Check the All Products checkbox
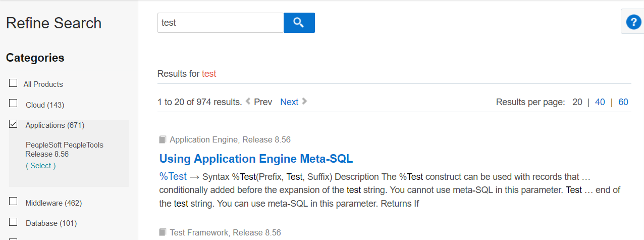 tap(13, 83)
